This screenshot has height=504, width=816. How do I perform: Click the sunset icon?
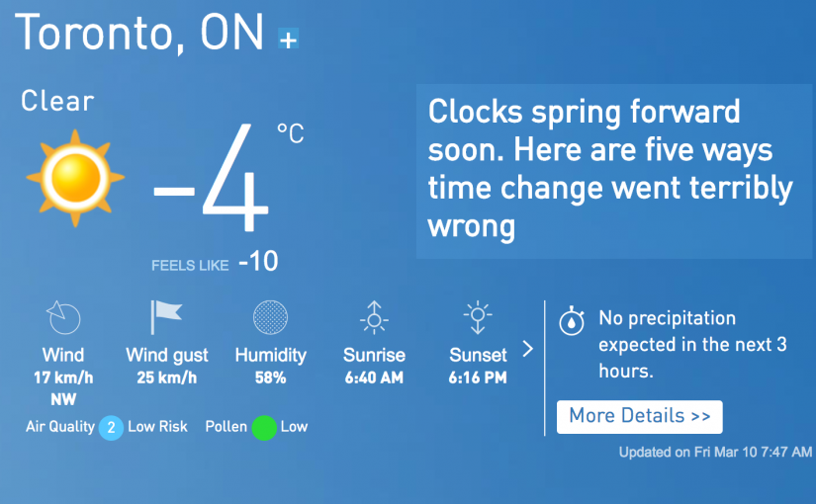478,318
